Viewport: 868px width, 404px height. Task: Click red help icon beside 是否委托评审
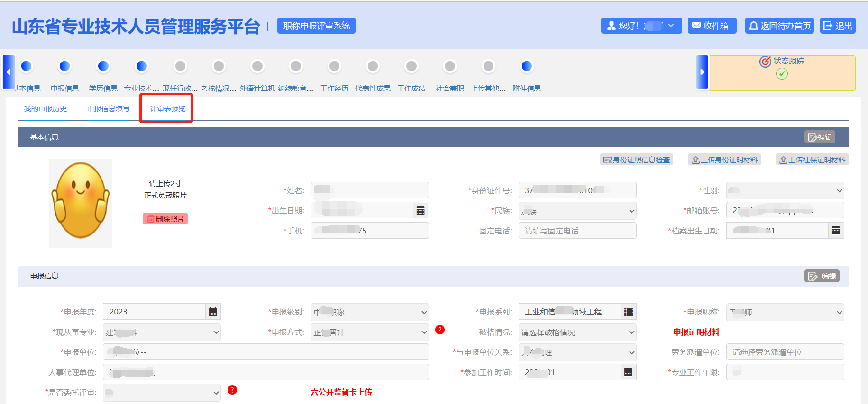click(232, 390)
